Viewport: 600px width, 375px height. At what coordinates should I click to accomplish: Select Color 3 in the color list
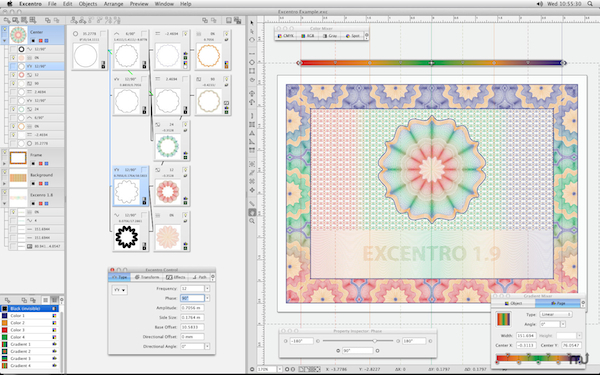[29, 330]
